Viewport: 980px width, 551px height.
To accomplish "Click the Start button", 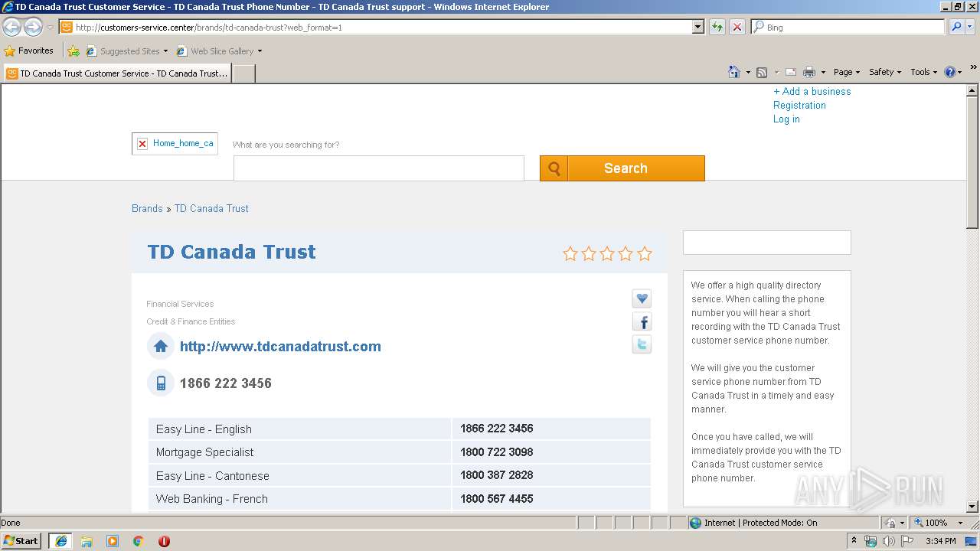I will click(x=22, y=541).
